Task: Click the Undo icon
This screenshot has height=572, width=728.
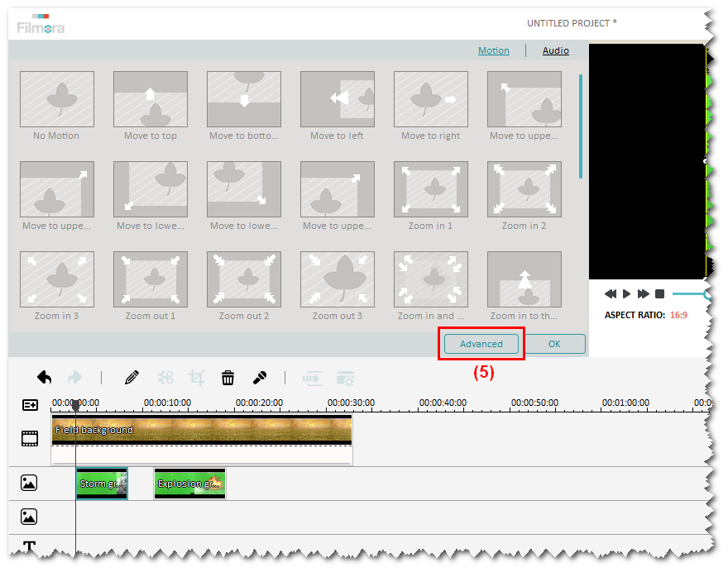Action: coord(44,377)
